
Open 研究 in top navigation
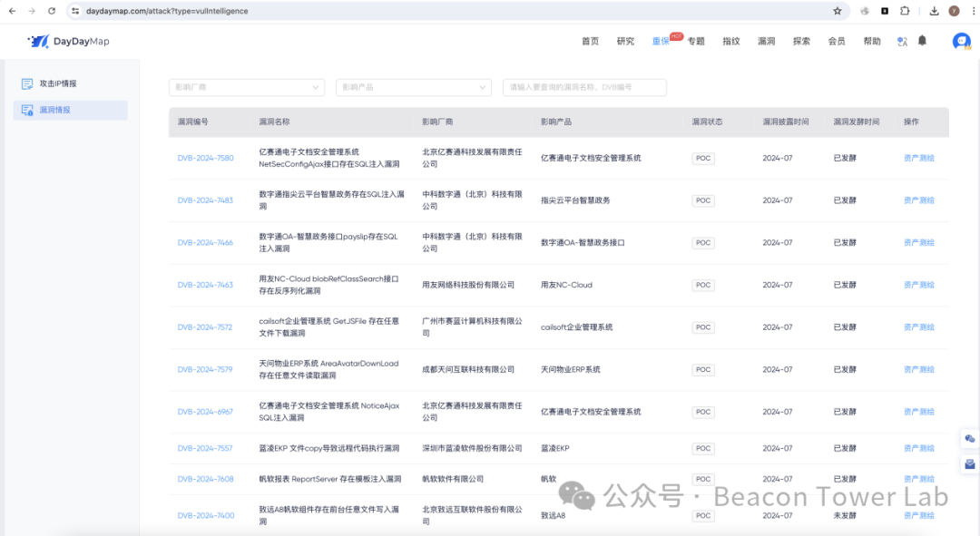(x=625, y=41)
